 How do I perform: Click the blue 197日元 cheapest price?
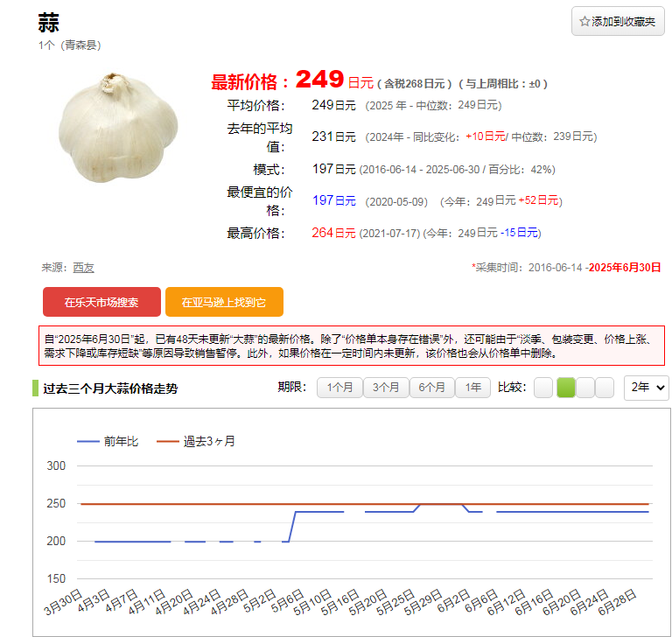(x=333, y=201)
